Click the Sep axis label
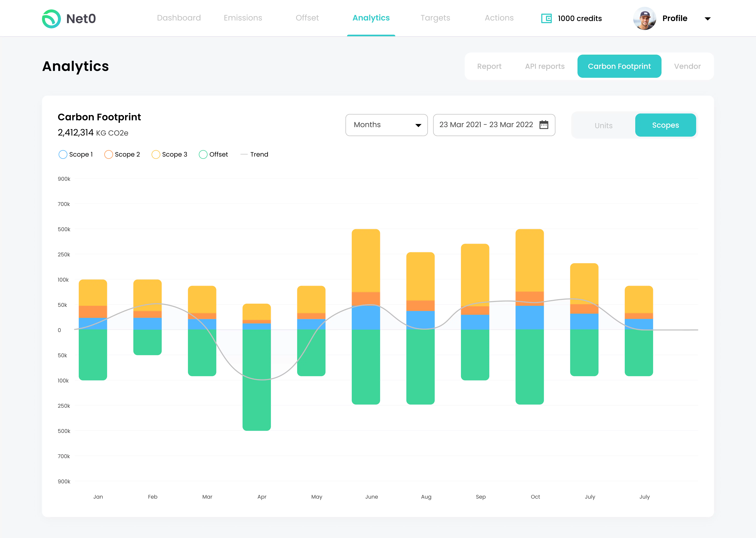This screenshot has height=538, width=756. (x=481, y=497)
